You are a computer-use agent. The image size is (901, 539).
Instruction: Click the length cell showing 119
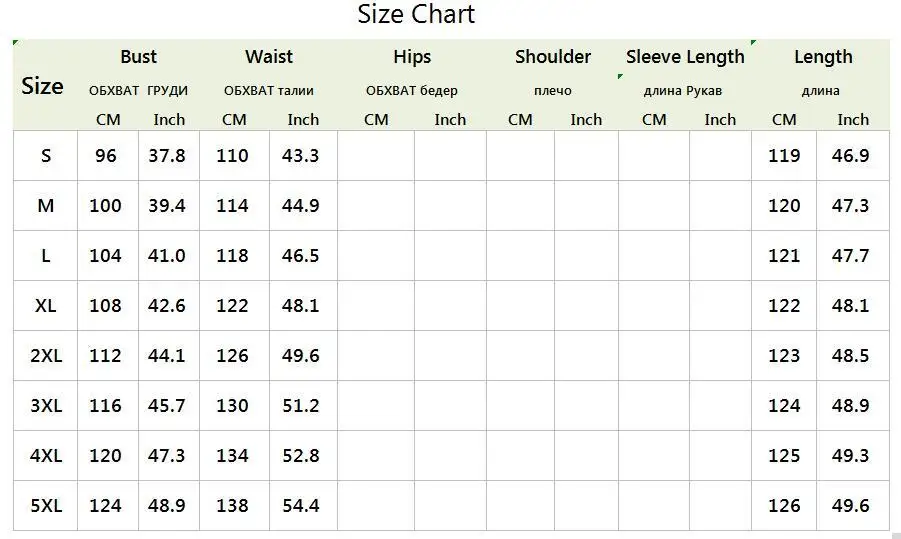coord(784,156)
